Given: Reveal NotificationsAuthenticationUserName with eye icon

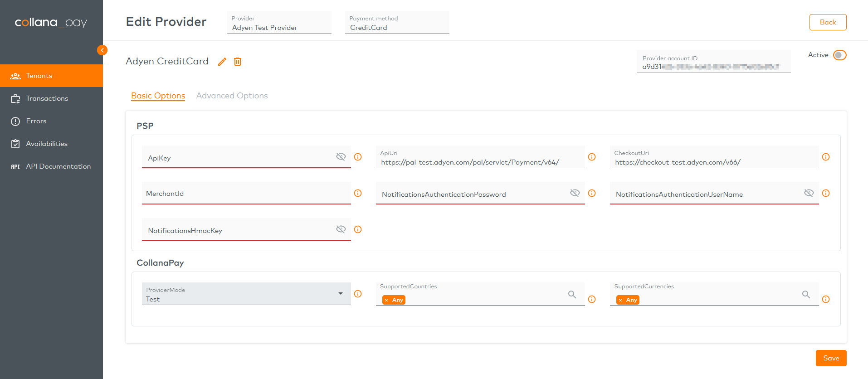Looking at the screenshot, I should [x=809, y=193].
